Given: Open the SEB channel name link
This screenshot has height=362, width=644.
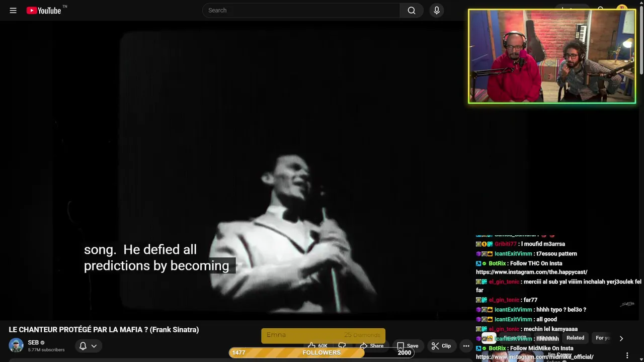Looking at the screenshot, I should pyautogui.click(x=33, y=342).
